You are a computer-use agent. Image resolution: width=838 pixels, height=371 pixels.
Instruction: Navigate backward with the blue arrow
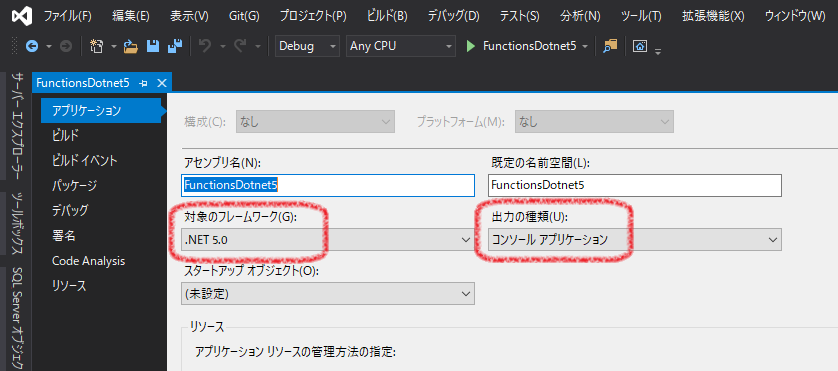click(x=32, y=47)
